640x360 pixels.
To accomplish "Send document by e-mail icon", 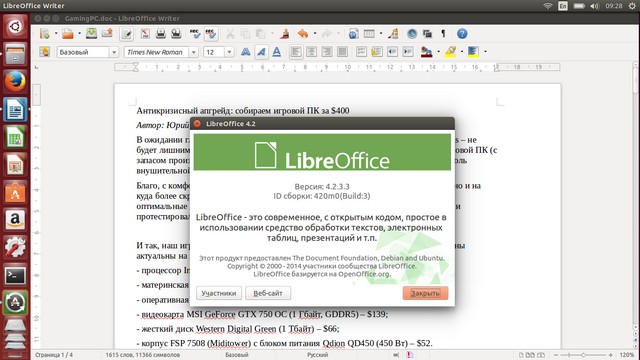I will click(107, 34).
